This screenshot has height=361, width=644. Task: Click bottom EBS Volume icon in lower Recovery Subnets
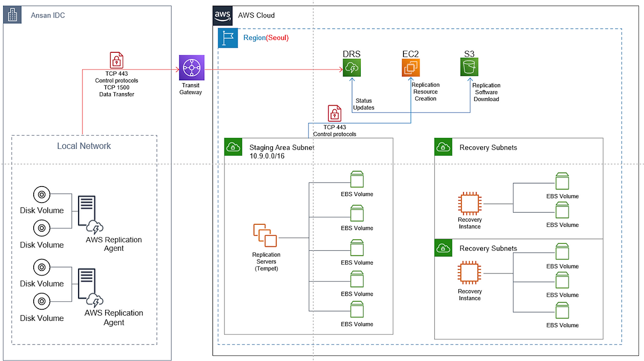562,311
